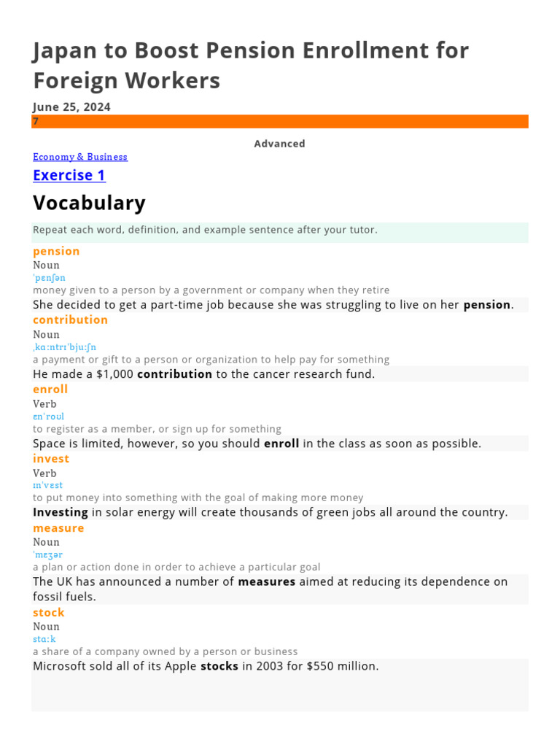Select the vocabulary word invest
The width and height of the screenshot is (560, 747).
point(51,459)
